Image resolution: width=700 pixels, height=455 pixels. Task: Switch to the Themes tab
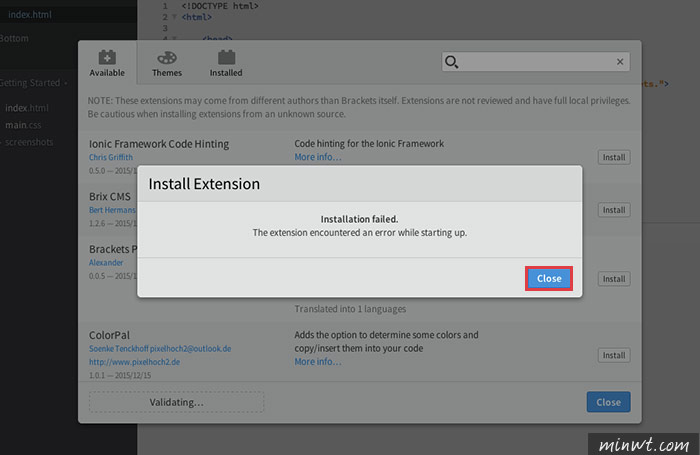coord(167,63)
